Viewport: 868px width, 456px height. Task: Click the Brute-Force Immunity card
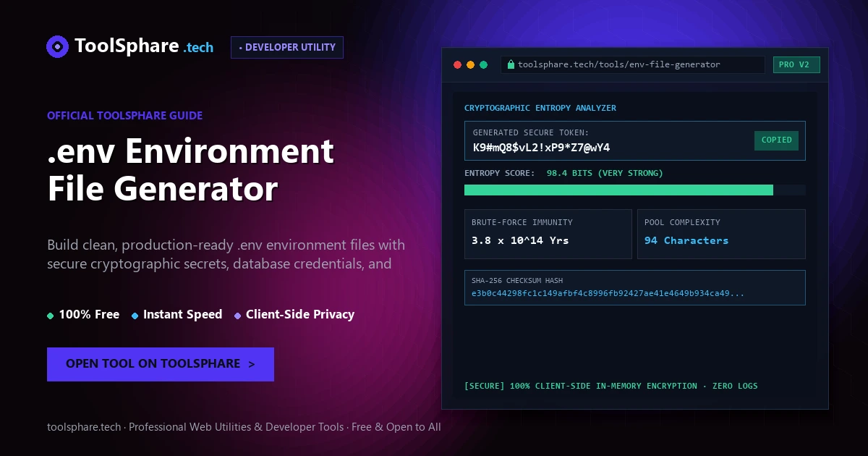click(x=548, y=234)
